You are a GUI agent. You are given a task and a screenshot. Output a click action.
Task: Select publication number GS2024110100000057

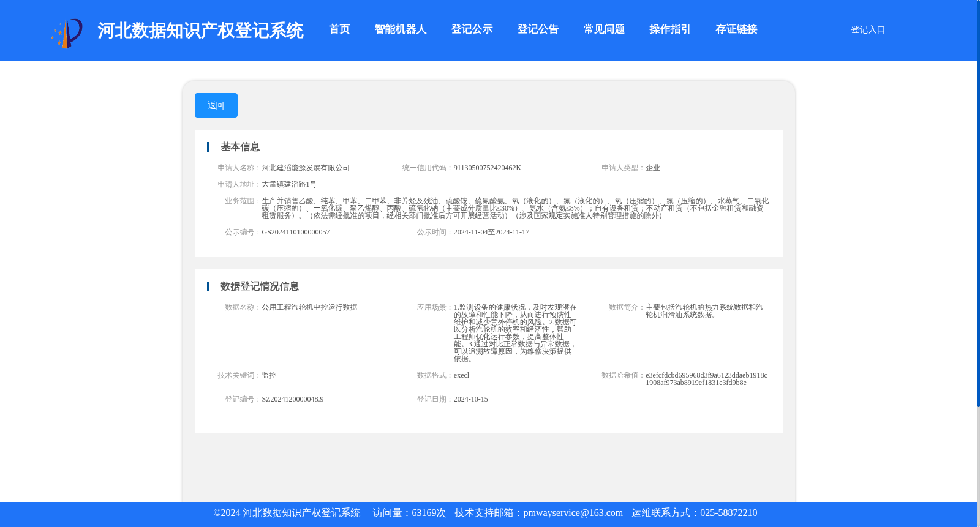point(296,232)
